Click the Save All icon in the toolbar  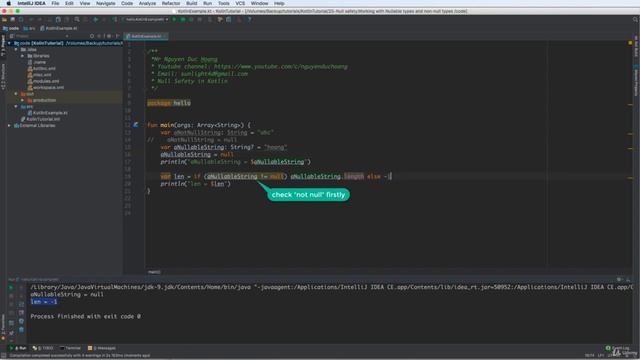click(x=13, y=19)
